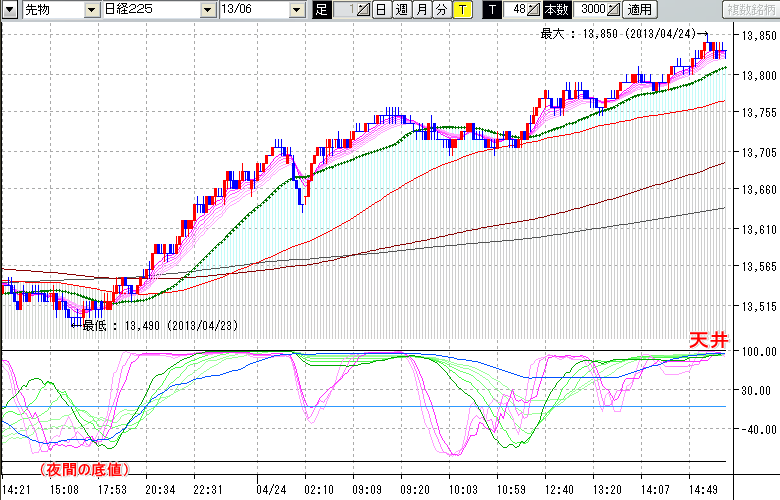Click the 足 candlestick label icon
The width and height of the screenshot is (780, 500).
[x=321, y=9]
